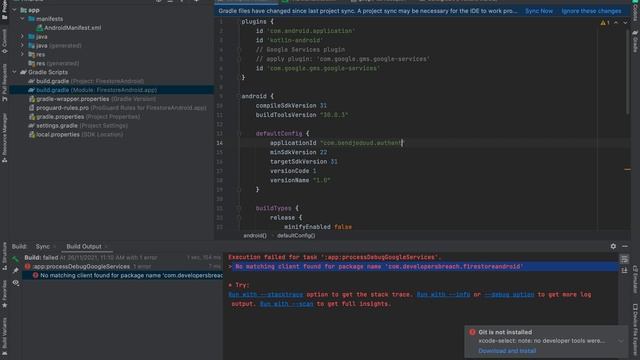The width and height of the screenshot is (640, 360).
Task: Open the Favorites tool window
Action: pyautogui.click(x=4, y=294)
